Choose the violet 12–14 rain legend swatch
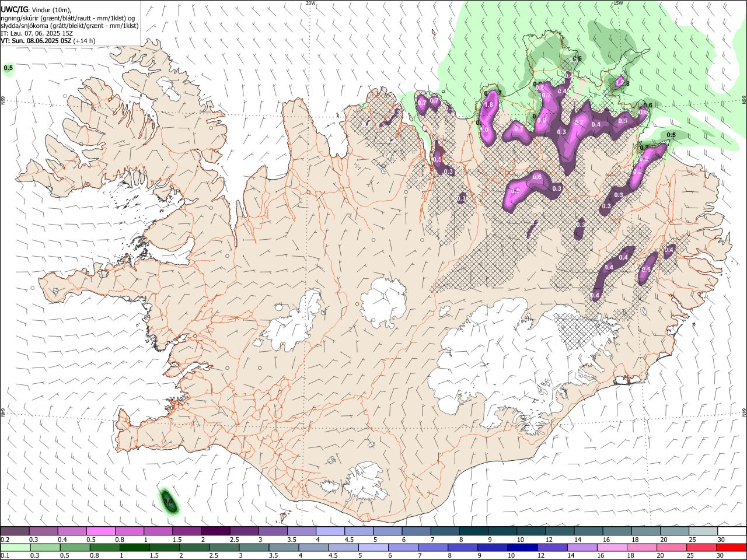Viewport: 747px width, 560px height. coord(553,547)
